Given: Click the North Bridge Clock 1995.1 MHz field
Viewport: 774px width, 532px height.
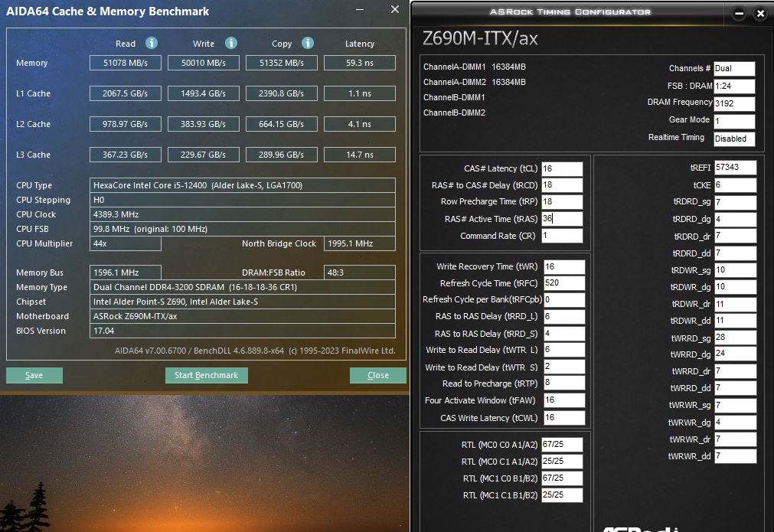Looking at the screenshot, I should point(359,243).
